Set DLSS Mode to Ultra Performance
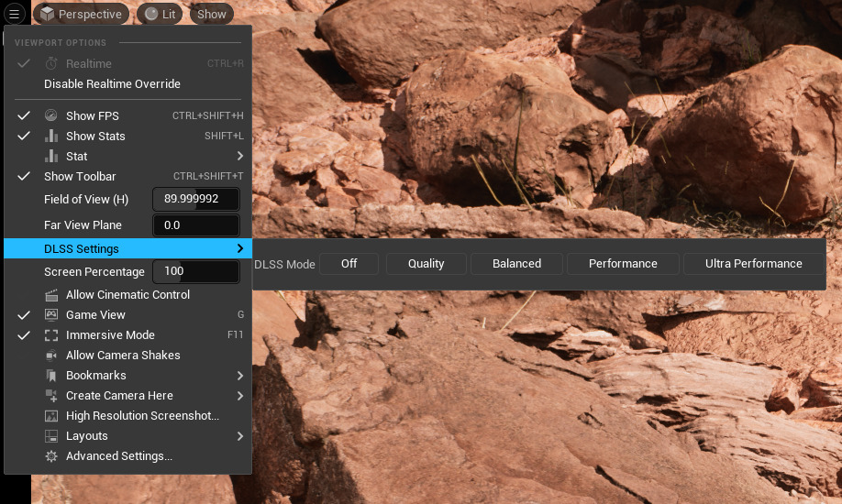Image resolution: width=842 pixels, height=504 pixels. [753, 264]
